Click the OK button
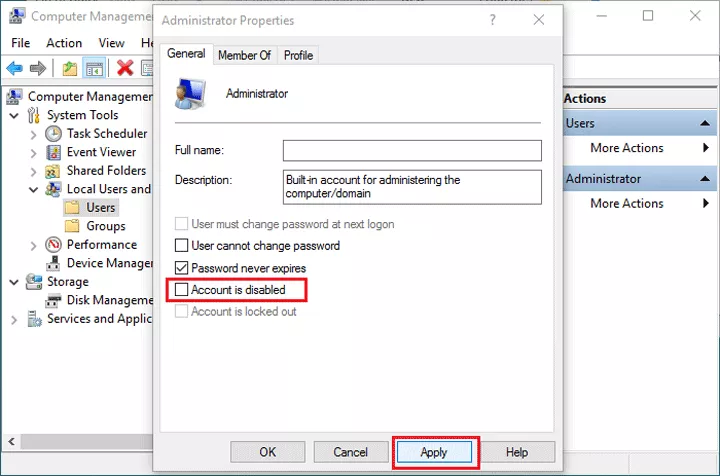 coord(268,452)
